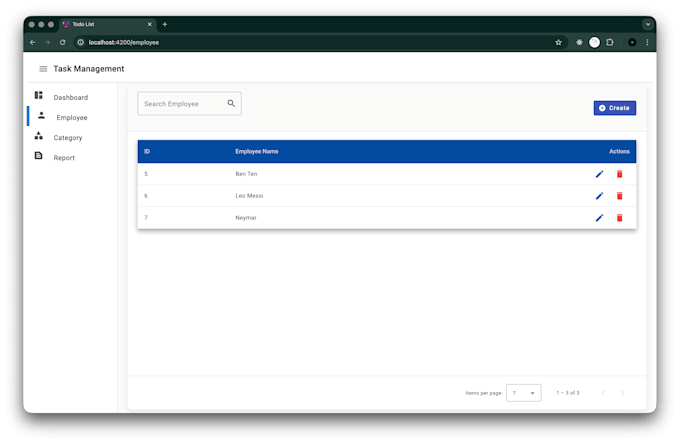Open the items per page dropdown

tap(523, 393)
